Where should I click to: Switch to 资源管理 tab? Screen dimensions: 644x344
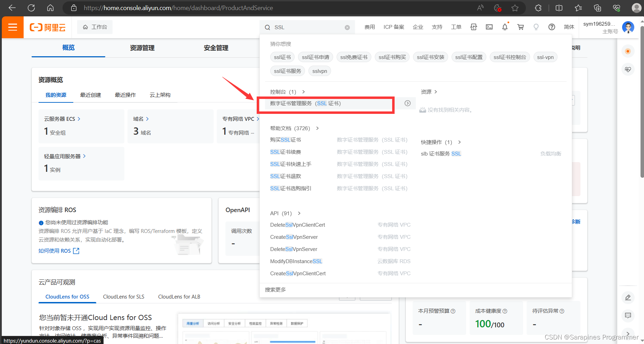(x=142, y=48)
